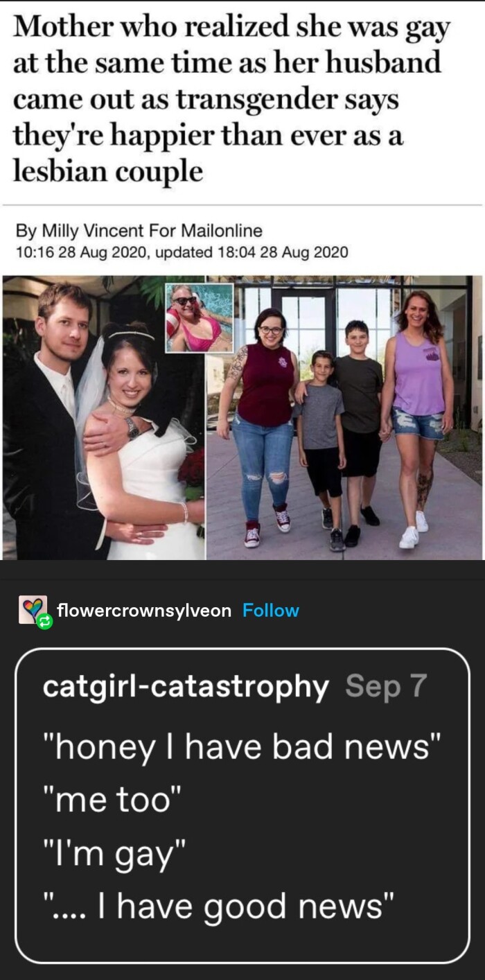Open the family walking photo
485x980 pixels.
tap(344, 418)
